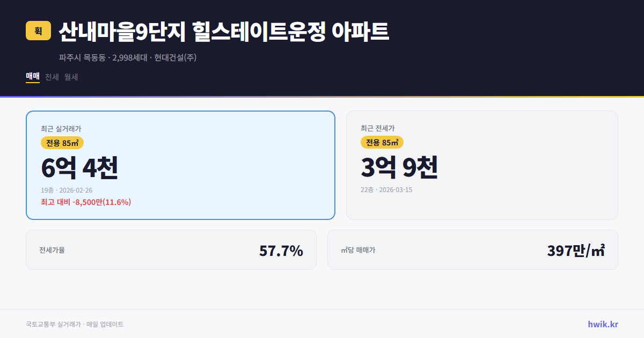This screenshot has width=644, height=338.
Task: Select the 6억 4천 sale price
Action: click(79, 168)
